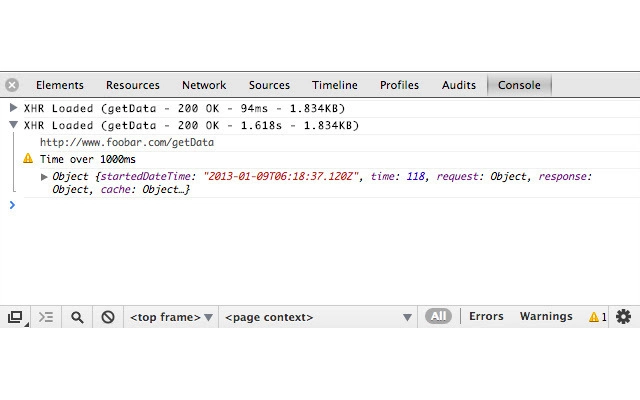
Task: Select the Console tab
Action: (519, 85)
